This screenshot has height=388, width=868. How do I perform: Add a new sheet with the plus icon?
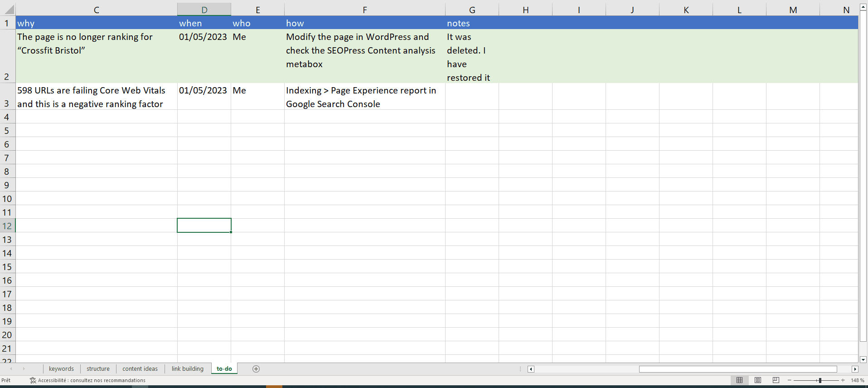[256, 369]
